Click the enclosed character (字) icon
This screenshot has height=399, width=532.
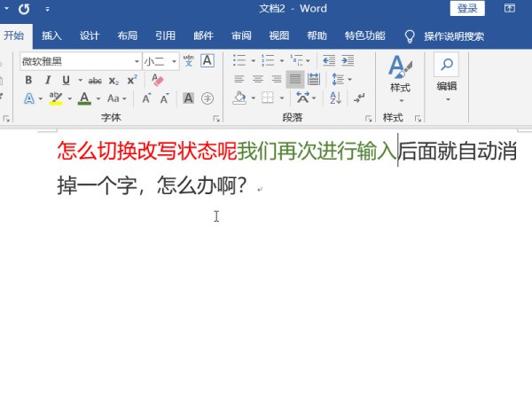(207, 98)
